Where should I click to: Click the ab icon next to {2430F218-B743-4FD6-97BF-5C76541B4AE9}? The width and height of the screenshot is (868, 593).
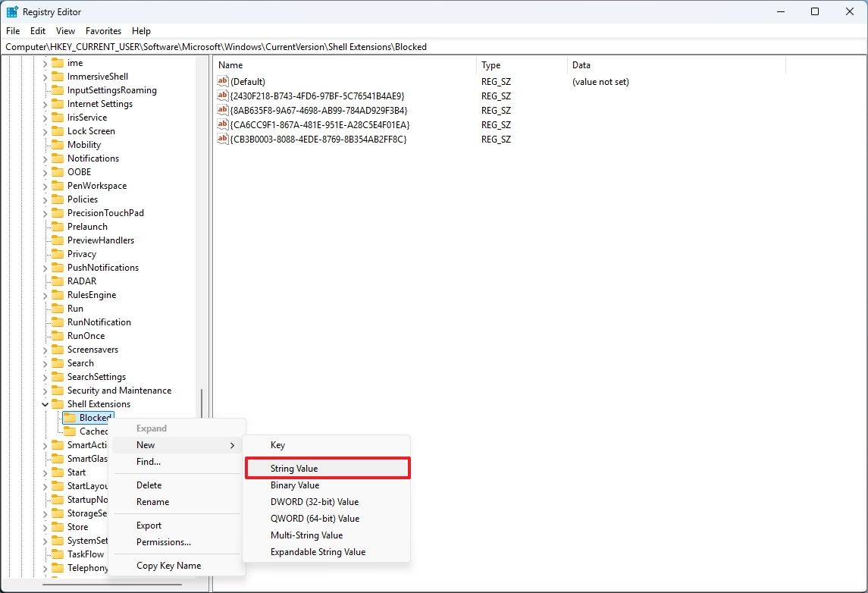(x=222, y=96)
